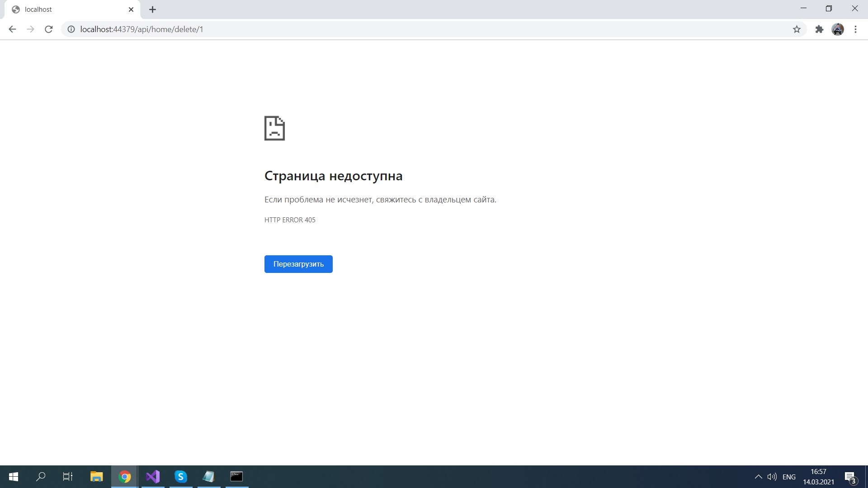Select the localhost browser tab
Screen dimensions: 868x488
72,9
